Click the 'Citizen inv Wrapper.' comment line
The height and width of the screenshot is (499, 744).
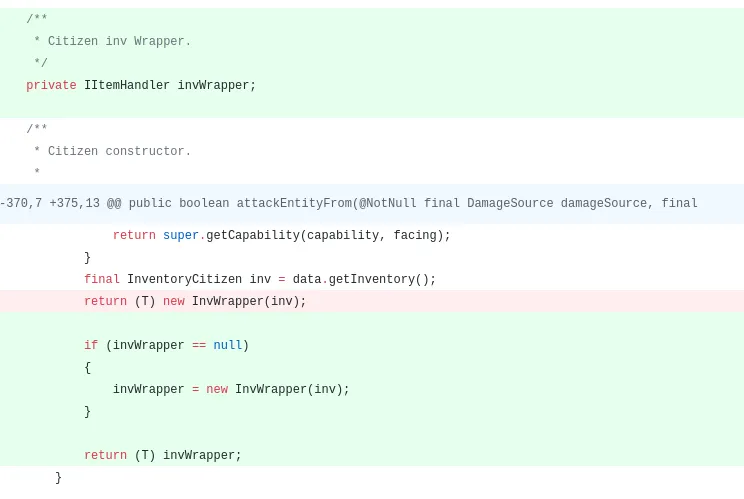click(x=372, y=41)
